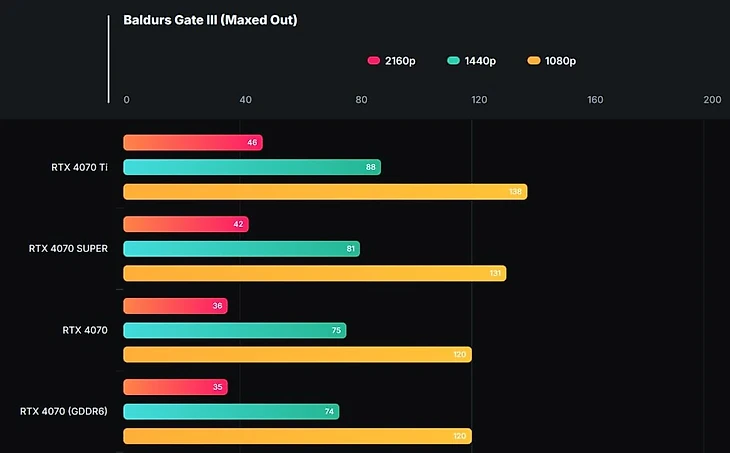
Task: Click the RTX 4070 SUPER bar showing 81
Action: tap(241, 248)
